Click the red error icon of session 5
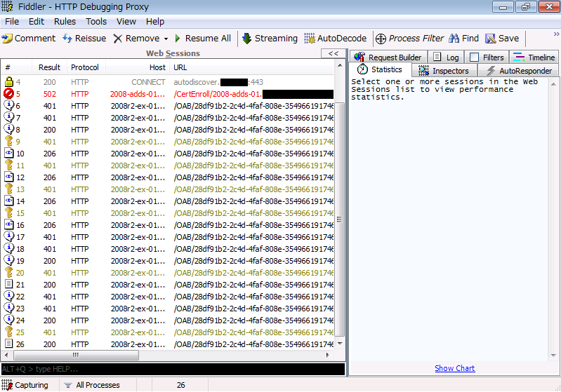Image resolution: width=561 pixels, height=392 pixels. pos(8,94)
